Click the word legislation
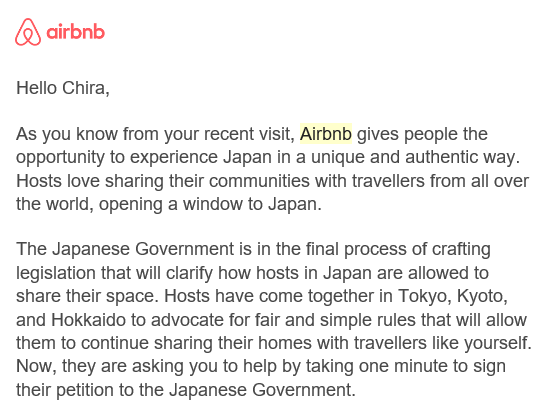This screenshot has height=412, width=542. pos(56,273)
